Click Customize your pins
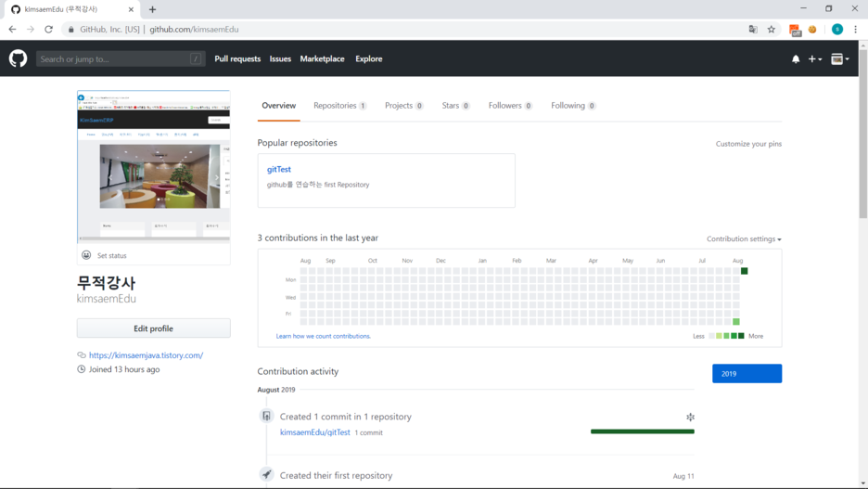The width and height of the screenshot is (868, 489). pos(748,144)
